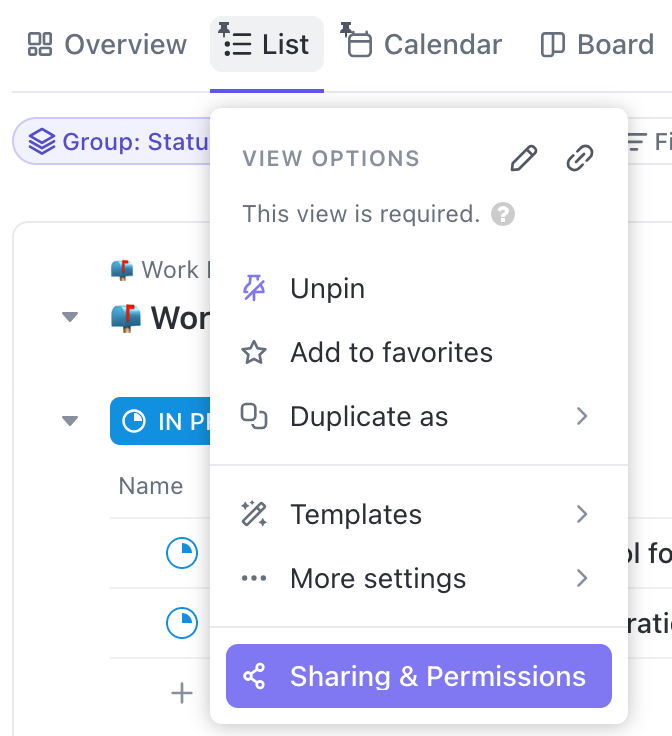This screenshot has width=672, height=736.
Task: Click the first task's in-progress status circle
Action: point(182,553)
